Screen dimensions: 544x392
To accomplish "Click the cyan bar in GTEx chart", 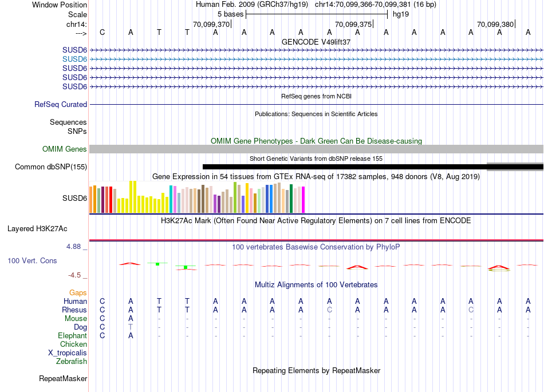I will [171, 199].
